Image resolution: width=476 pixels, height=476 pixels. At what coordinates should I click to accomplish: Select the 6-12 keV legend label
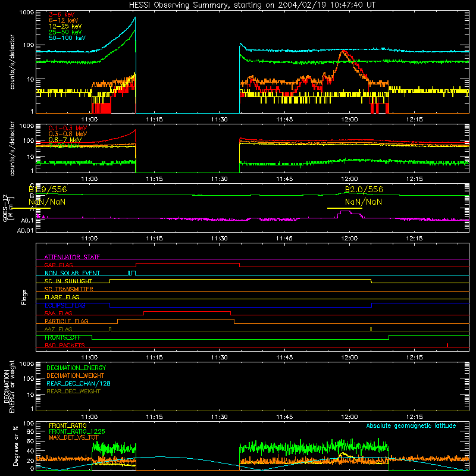(x=64, y=20)
